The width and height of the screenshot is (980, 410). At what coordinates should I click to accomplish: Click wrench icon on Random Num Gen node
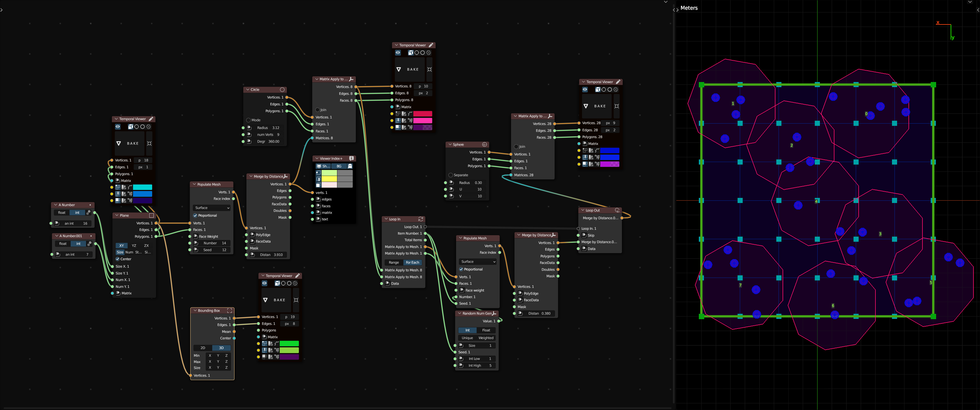[x=494, y=313]
